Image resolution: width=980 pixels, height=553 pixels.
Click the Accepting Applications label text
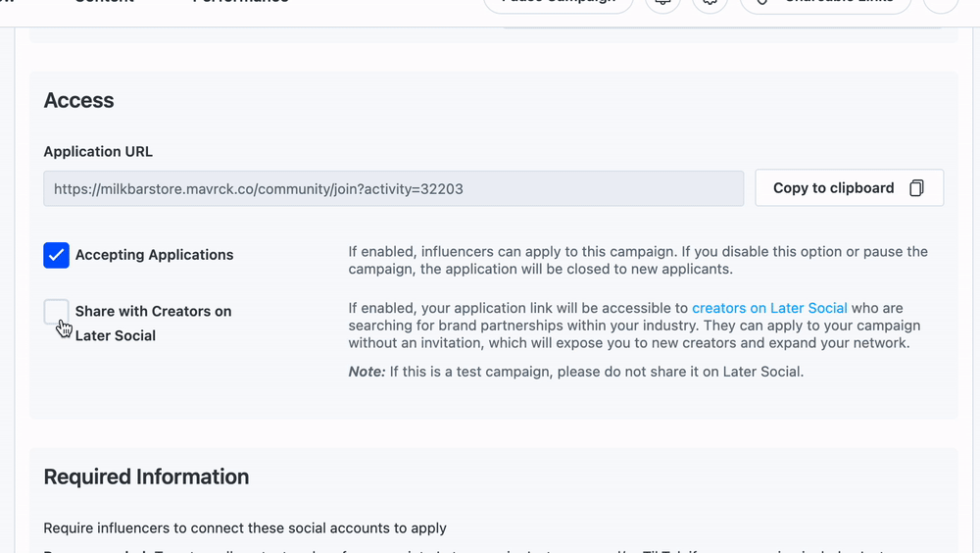(x=154, y=255)
